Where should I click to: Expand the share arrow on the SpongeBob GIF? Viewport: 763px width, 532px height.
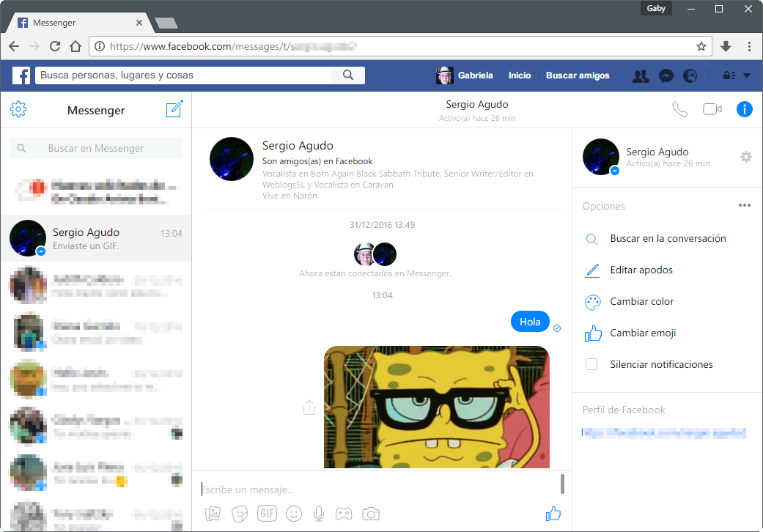click(309, 407)
